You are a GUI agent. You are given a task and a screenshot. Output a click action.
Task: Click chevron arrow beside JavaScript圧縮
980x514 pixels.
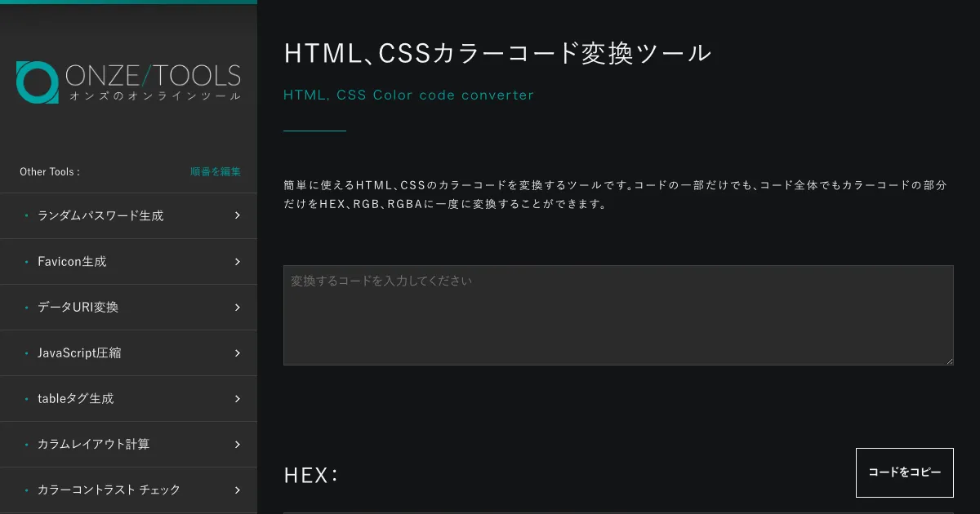coord(238,353)
